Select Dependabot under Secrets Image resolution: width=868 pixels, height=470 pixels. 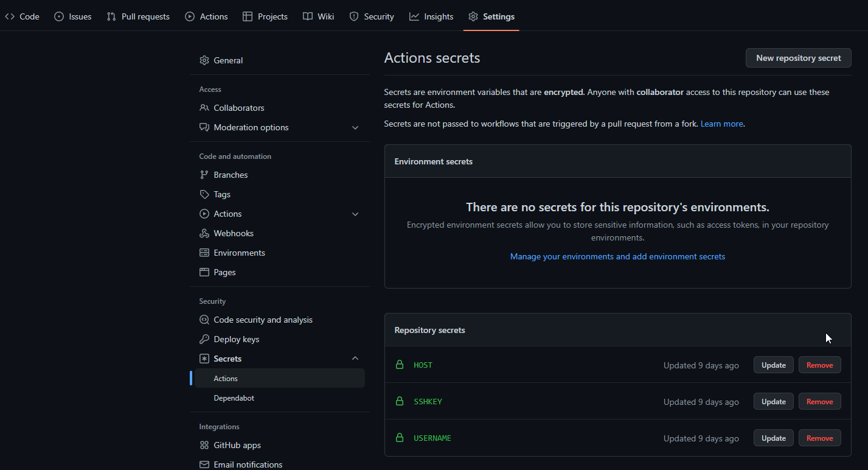(234, 398)
